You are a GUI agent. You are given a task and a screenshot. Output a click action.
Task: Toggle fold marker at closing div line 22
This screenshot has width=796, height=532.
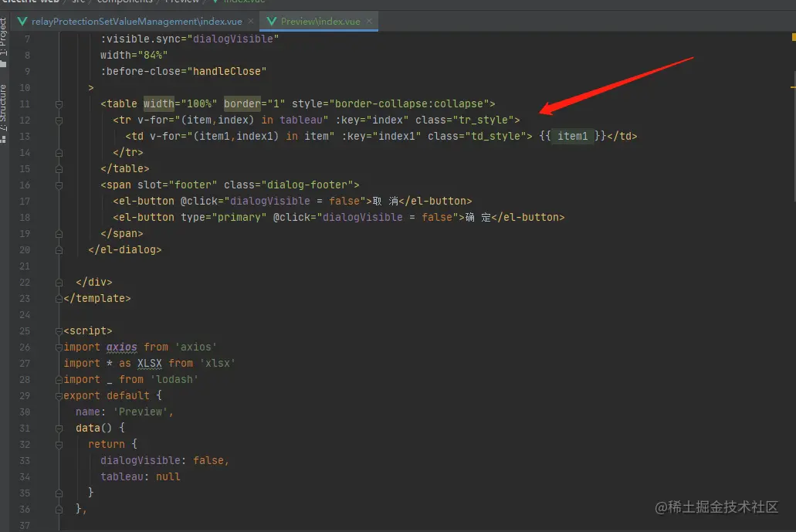59,283
